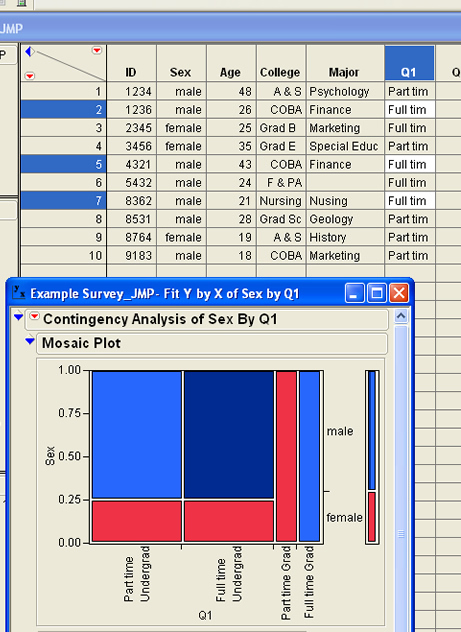Click the Age column header
This screenshot has width=461, height=632.
231,63
